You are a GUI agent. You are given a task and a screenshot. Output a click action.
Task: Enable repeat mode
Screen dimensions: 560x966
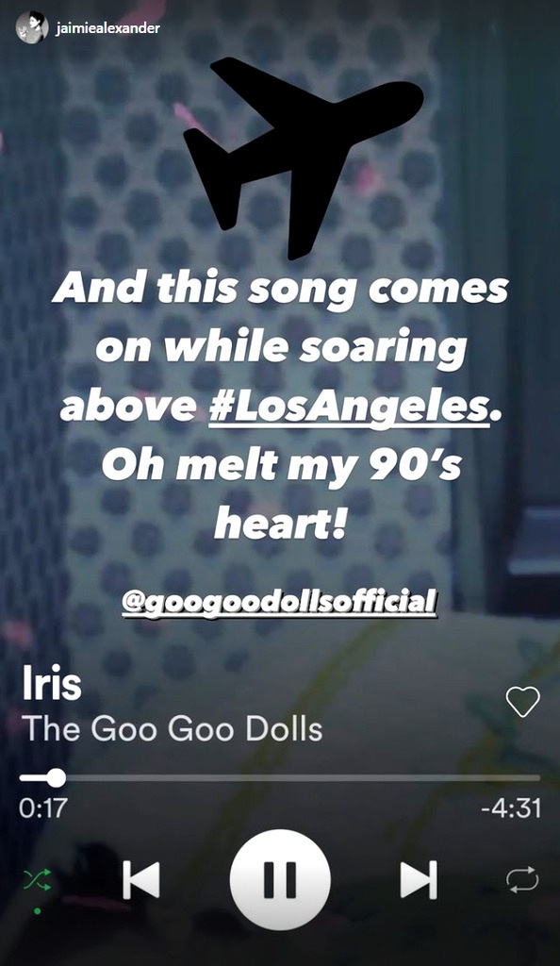click(522, 880)
